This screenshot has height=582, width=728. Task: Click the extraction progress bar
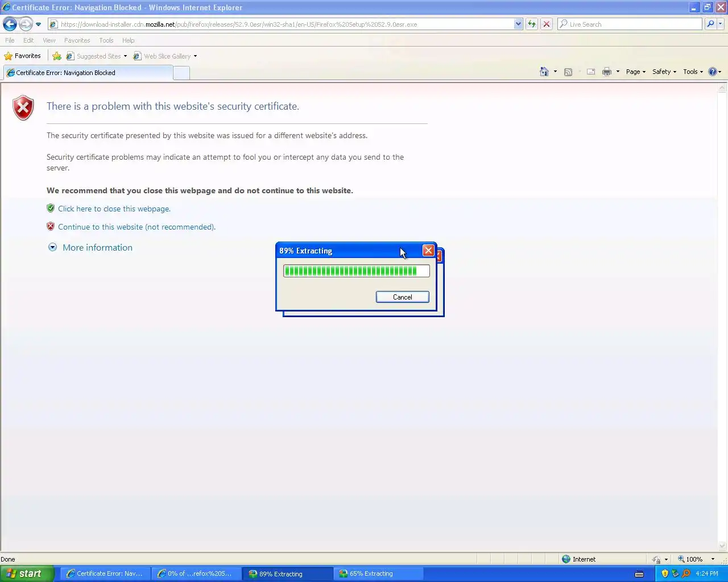pos(357,271)
